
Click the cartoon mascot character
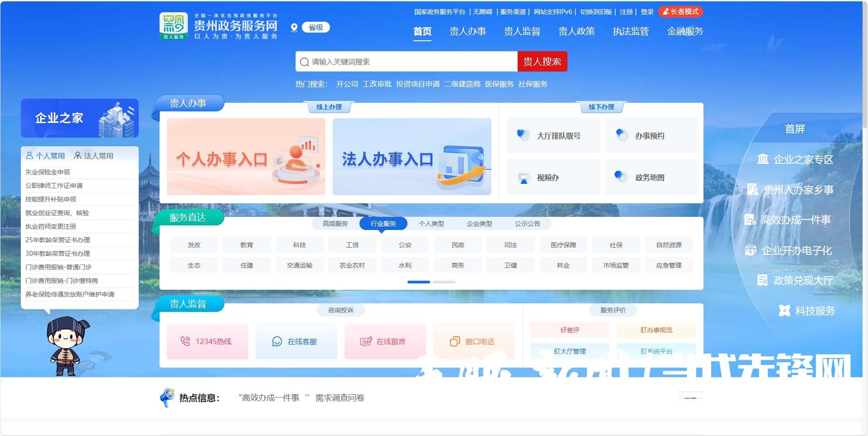pyautogui.click(x=68, y=346)
